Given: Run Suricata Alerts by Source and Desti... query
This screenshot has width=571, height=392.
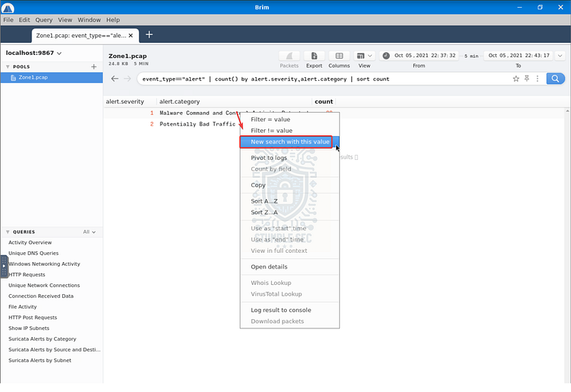Looking at the screenshot, I should coord(54,350).
